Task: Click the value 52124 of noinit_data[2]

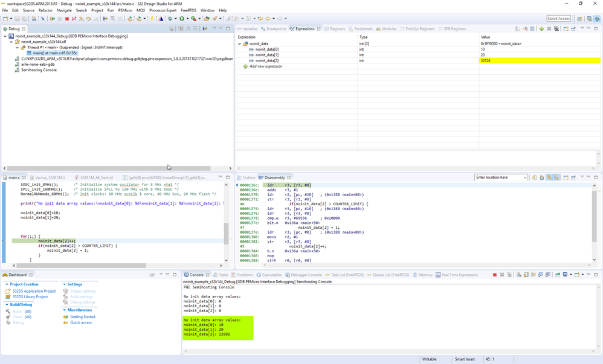Action: point(485,61)
